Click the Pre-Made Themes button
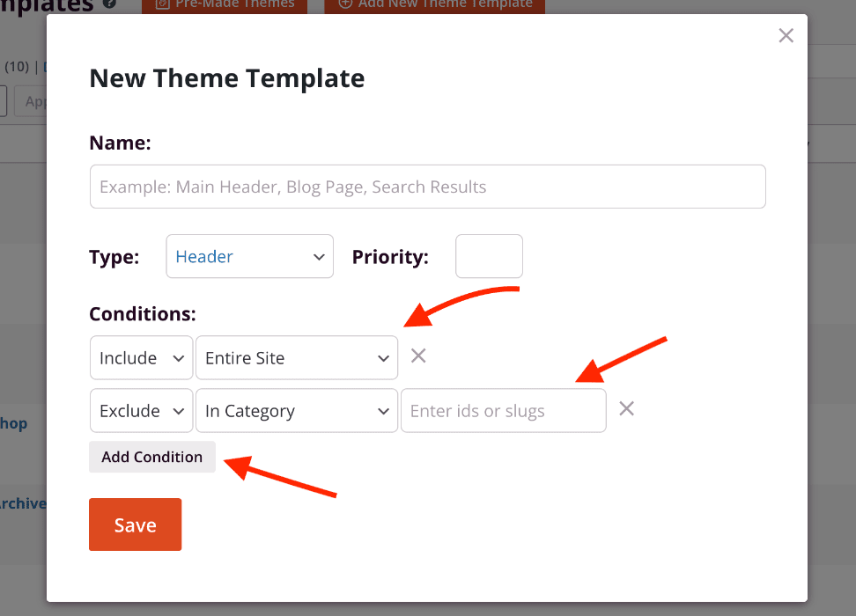Screen dimensions: 856x616 [225, 4]
